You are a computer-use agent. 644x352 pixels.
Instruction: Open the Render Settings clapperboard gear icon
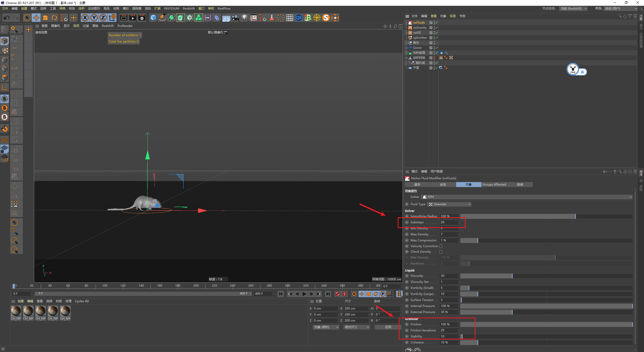coord(142,18)
